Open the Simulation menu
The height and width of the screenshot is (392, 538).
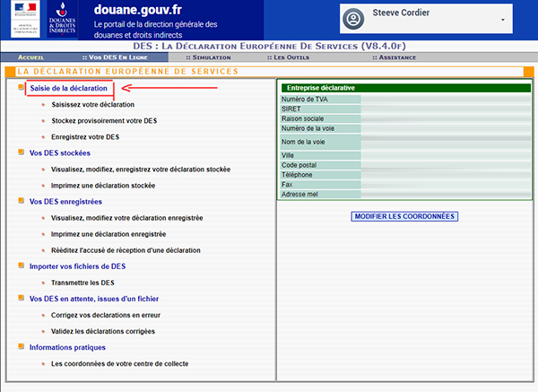(x=208, y=57)
